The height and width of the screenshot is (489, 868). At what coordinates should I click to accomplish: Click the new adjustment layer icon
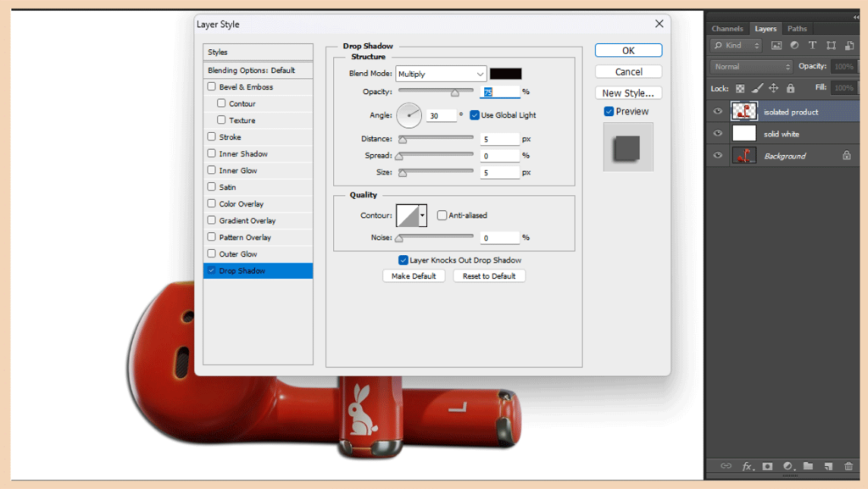(787, 466)
